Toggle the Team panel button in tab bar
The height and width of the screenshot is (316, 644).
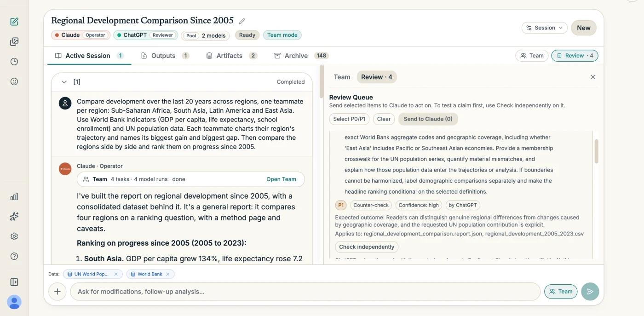(532, 56)
